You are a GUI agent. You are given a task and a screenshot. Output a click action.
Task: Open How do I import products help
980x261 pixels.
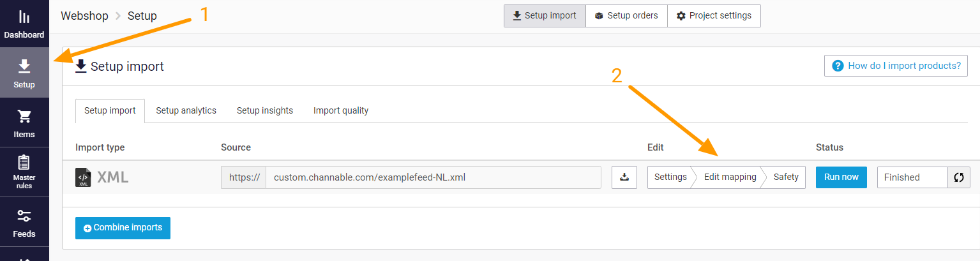[896, 66]
